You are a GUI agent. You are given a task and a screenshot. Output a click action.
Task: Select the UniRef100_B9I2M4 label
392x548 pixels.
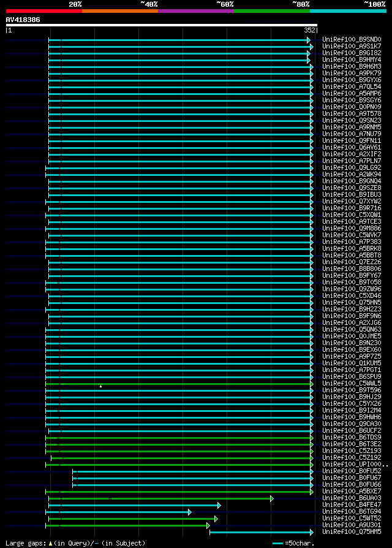(x=352, y=410)
